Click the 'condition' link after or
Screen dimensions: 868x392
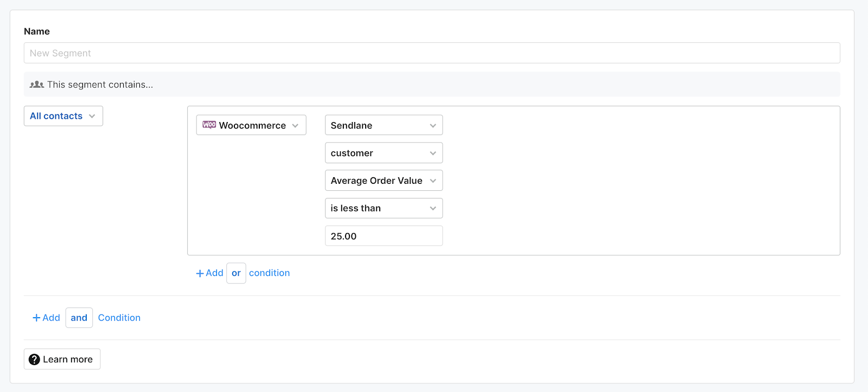pyautogui.click(x=269, y=273)
